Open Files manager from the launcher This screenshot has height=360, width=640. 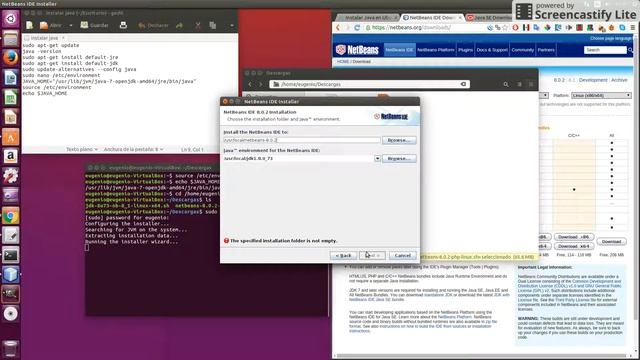(x=11, y=38)
